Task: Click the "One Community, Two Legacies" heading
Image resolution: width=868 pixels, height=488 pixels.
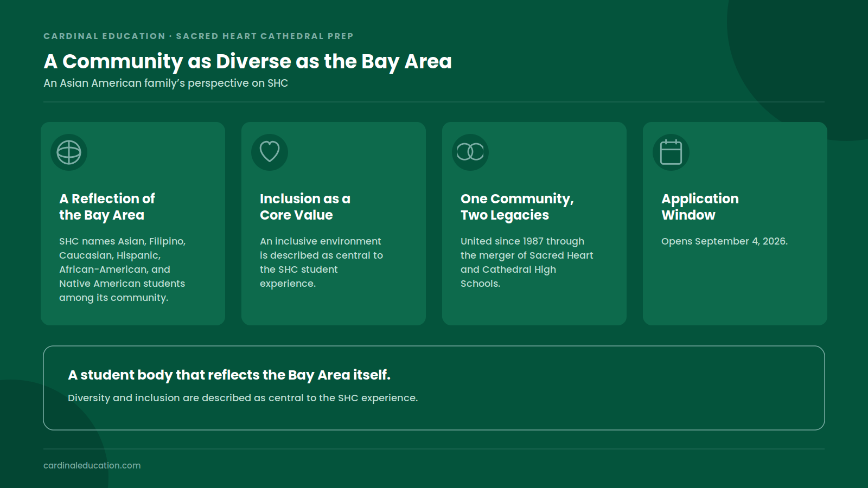Action: 517,207
